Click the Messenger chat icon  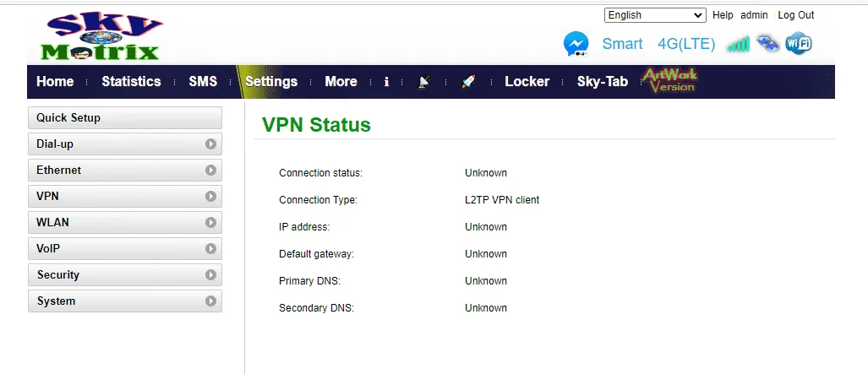coord(576,44)
